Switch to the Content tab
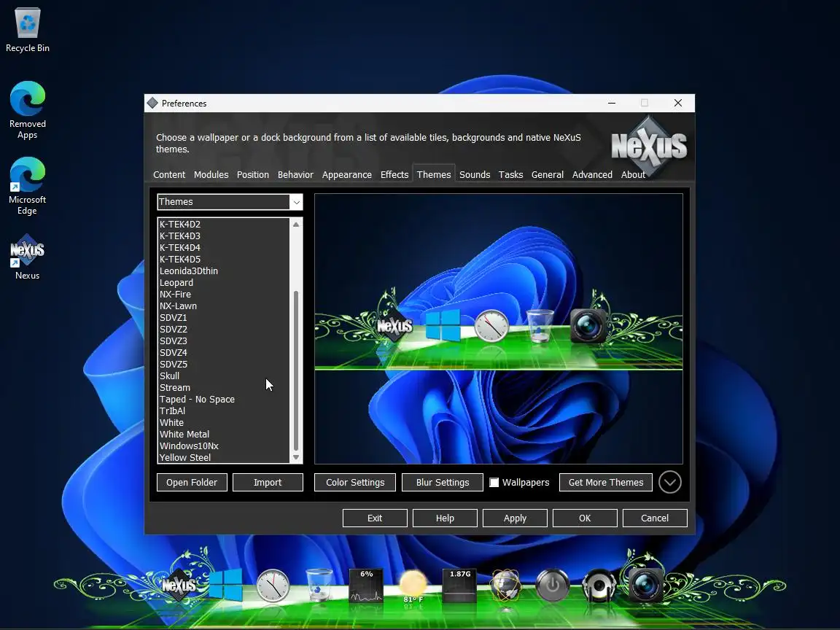 coord(168,175)
